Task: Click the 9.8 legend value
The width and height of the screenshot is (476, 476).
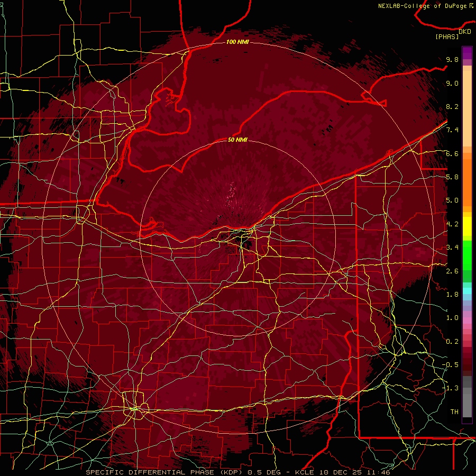Action: [x=452, y=60]
